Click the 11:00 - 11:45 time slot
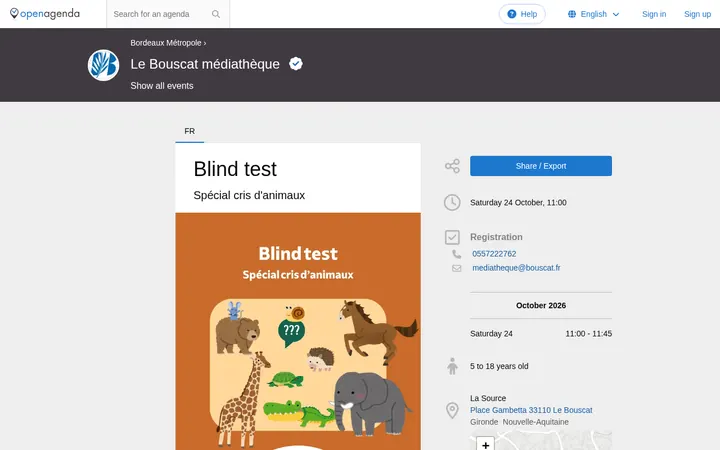Viewport: 720px width, 450px height. (x=588, y=334)
